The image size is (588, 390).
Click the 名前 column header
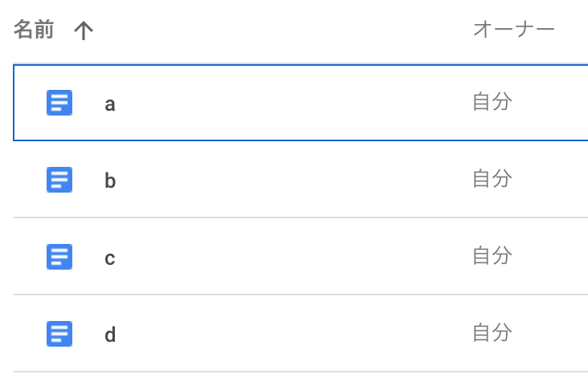pyautogui.click(x=34, y=30)
